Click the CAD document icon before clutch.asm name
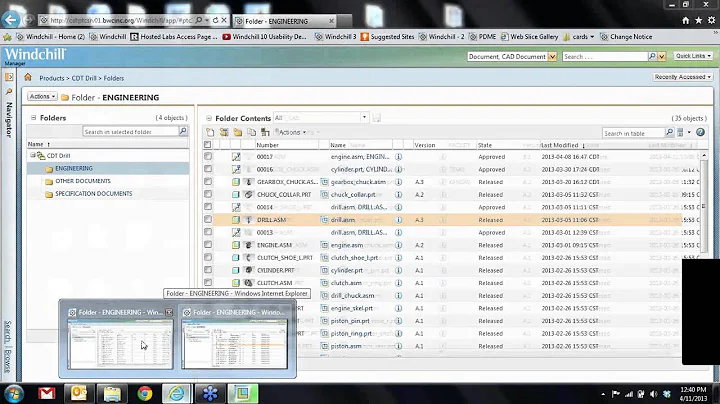 point(324,283)
